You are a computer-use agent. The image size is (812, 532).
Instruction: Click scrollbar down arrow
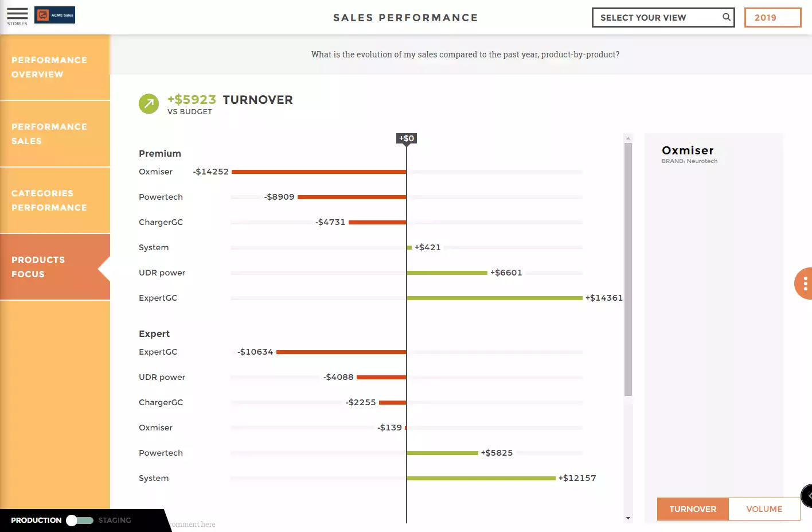click(628, 518)
